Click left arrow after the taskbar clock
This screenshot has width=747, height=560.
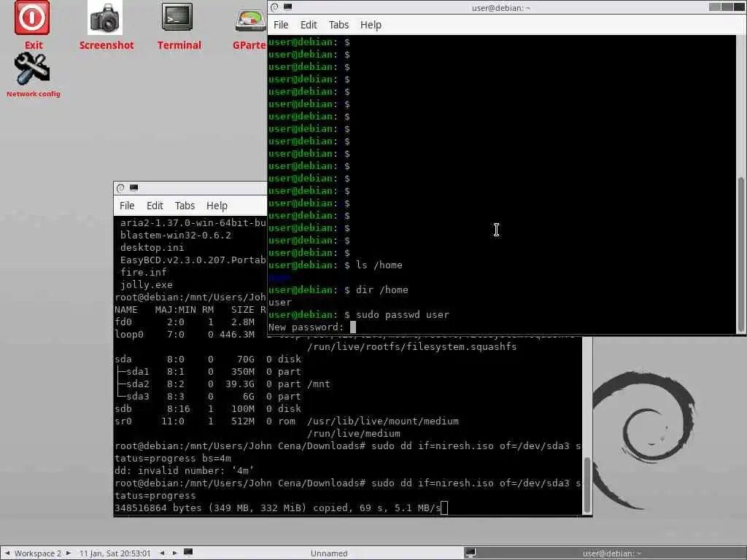tap(163, 553)
